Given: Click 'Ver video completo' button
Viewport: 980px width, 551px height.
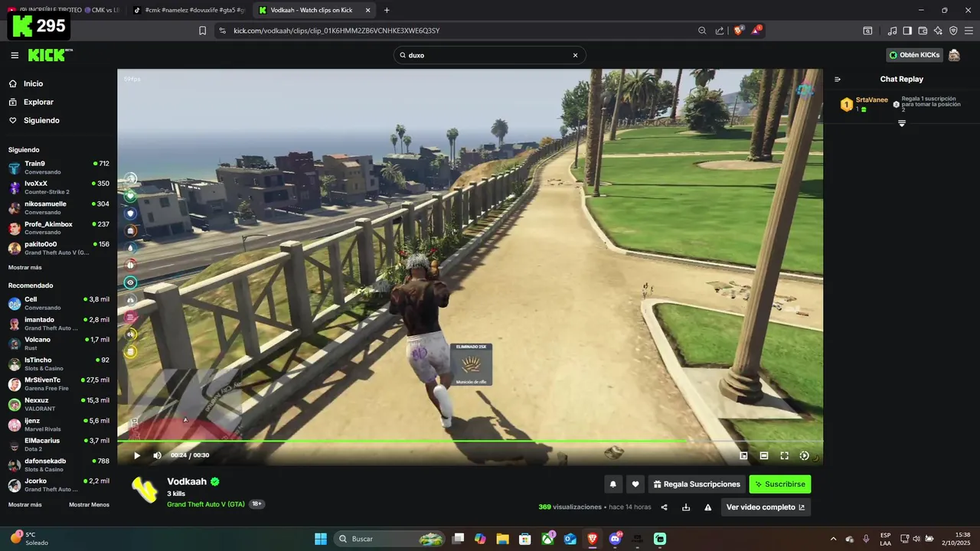Looking at the screenshot, I should (x=766, y=507).
